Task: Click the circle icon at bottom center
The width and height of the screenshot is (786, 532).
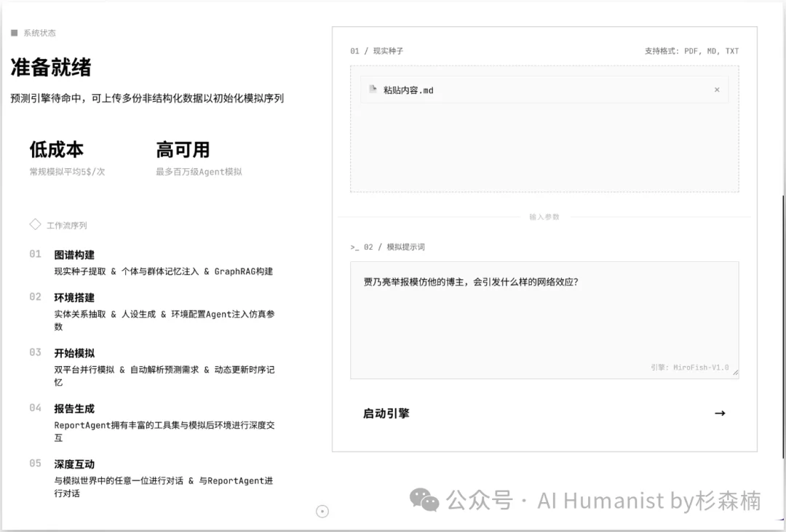Action: point(322,512)
